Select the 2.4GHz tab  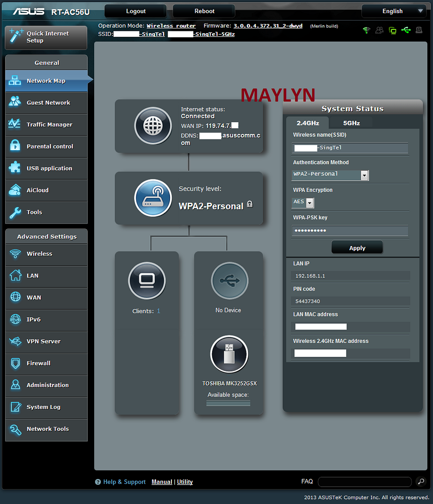point(308,123)
